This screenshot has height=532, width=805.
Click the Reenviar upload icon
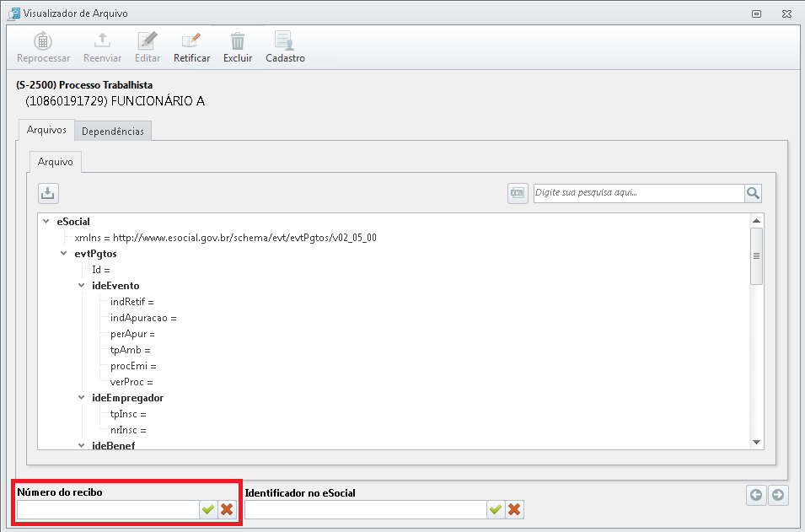click(102, 41)
